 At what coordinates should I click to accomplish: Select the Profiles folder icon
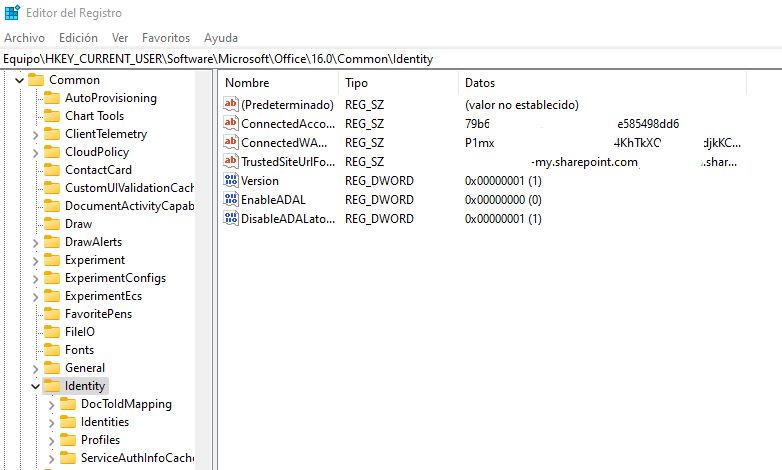68,440
